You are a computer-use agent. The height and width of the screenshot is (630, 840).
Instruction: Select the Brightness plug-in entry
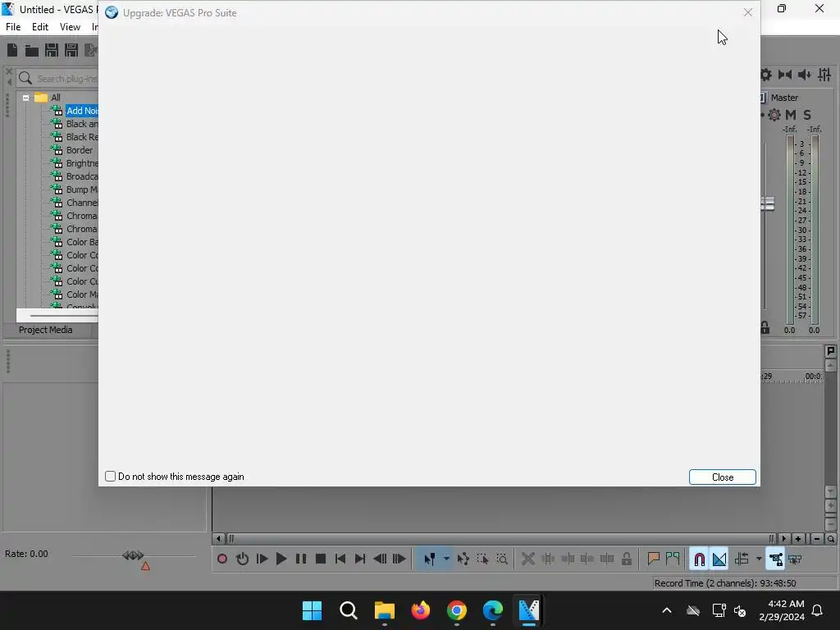click(82, 163)
